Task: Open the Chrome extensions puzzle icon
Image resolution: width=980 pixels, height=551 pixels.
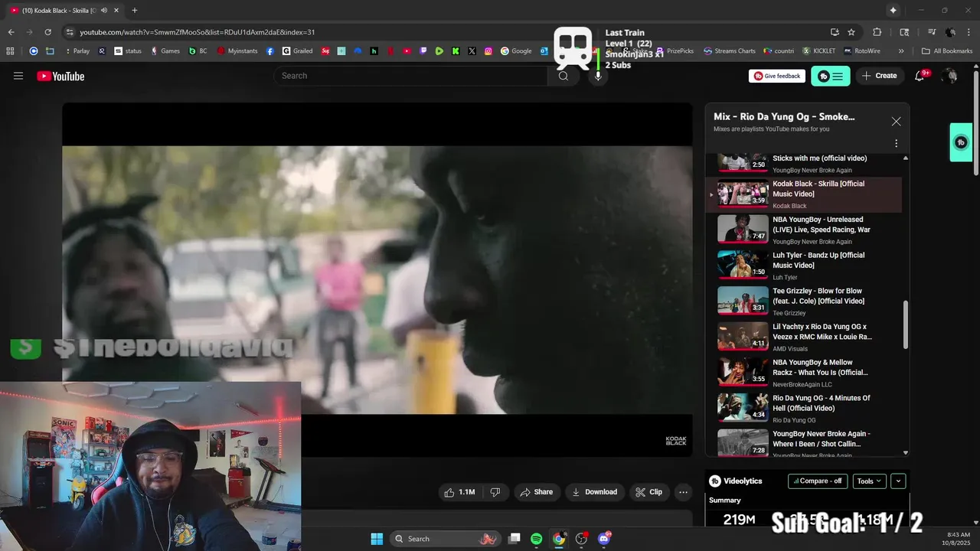Action: (x=877, y=32)
